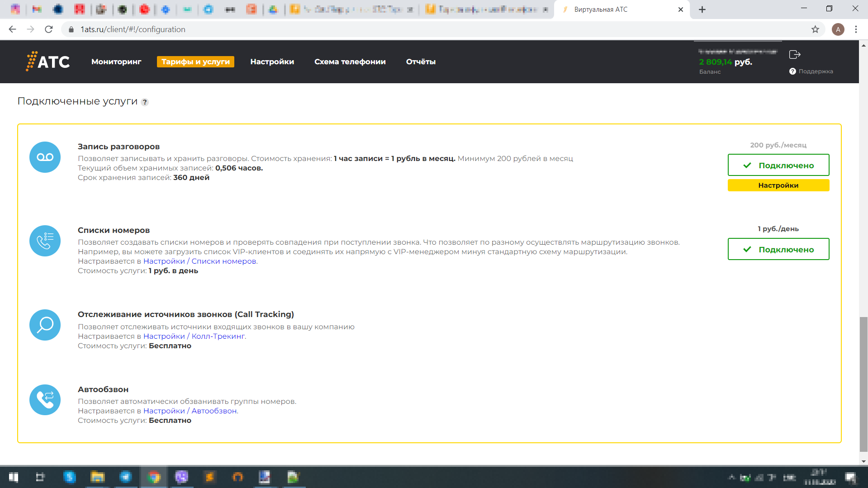Click the ATC logo

point(48,62)
